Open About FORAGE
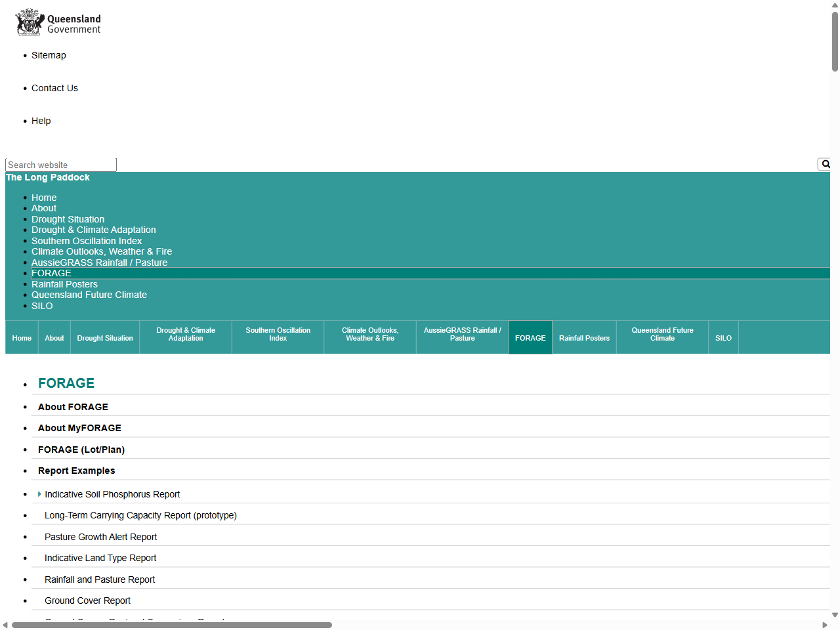840x630 pixels. tap(73, 407)
